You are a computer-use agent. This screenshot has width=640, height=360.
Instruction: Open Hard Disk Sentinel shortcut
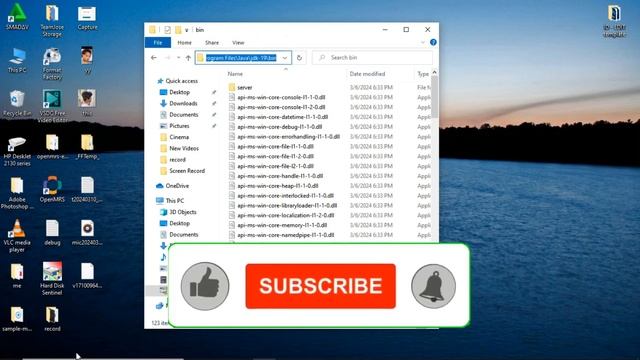coord(52,278)
